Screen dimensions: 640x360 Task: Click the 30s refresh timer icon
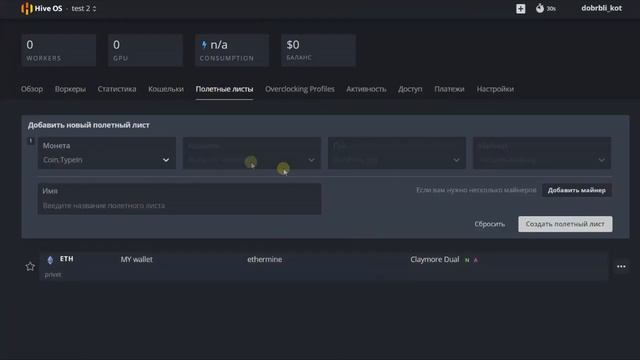pos(545,8)
